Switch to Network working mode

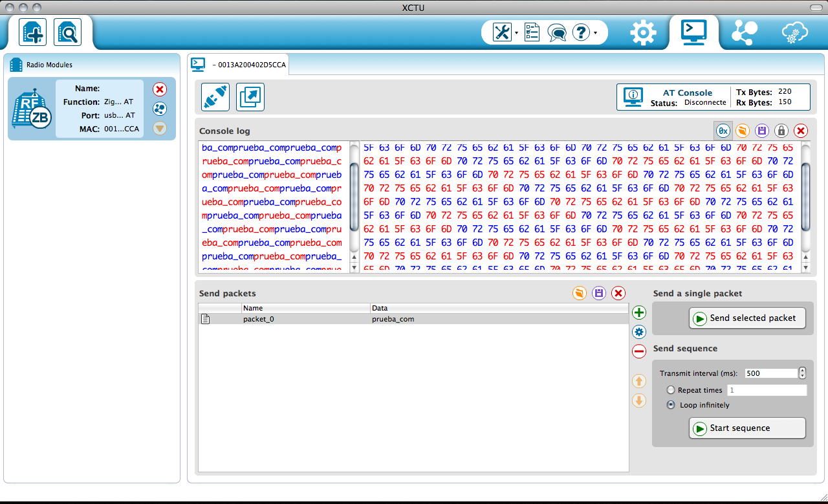click(x=744, y=32)
